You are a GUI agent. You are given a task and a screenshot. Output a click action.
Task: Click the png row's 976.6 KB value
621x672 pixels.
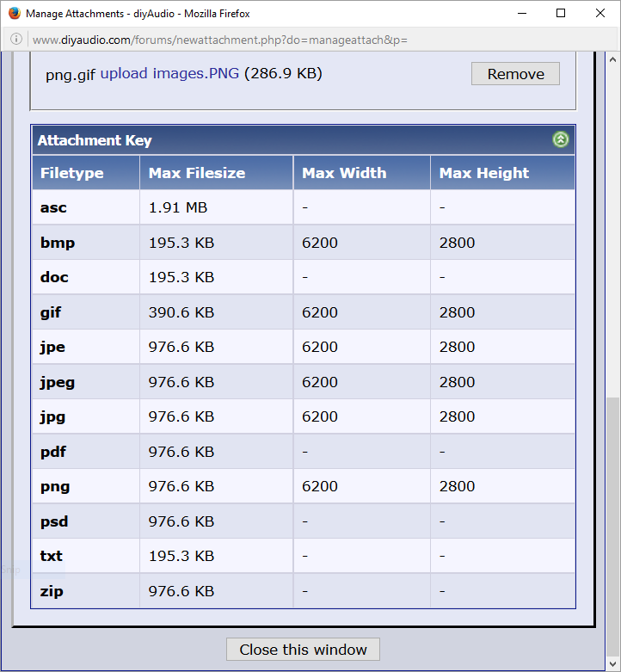pyautogui.click(x=181, y=486)
